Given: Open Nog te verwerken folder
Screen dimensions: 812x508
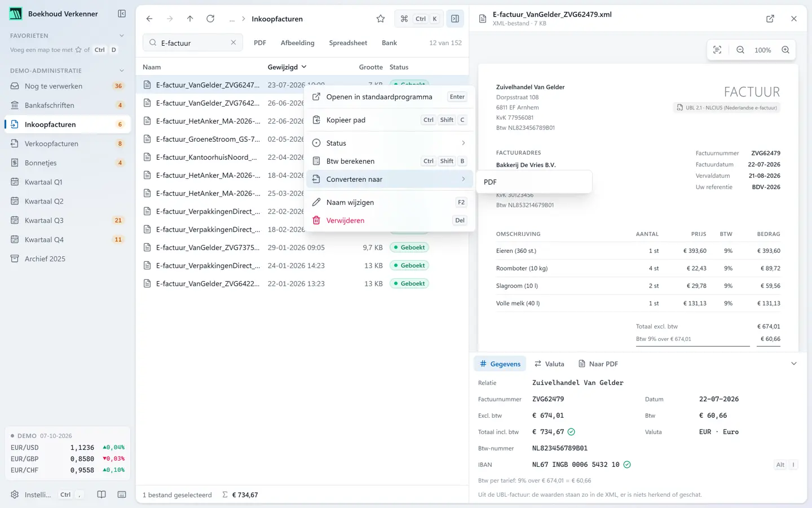Looking at the screenshot, I should click(x=68, y=86).
